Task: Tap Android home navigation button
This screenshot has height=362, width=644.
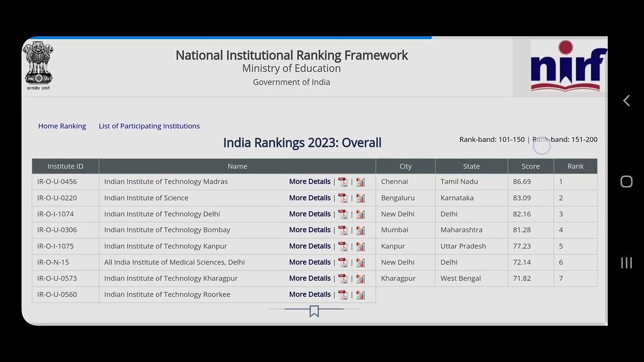Action: (626, 182)
